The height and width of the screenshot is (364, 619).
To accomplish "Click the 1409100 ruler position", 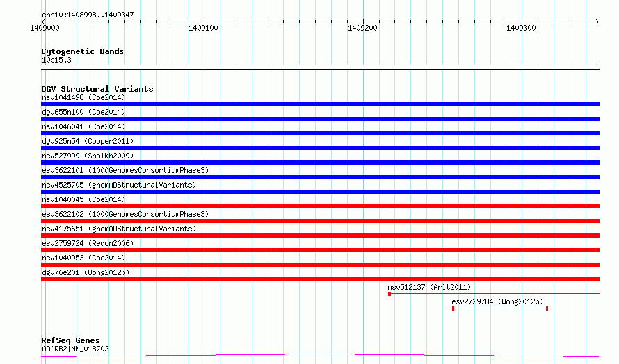I will pos(203,28).
